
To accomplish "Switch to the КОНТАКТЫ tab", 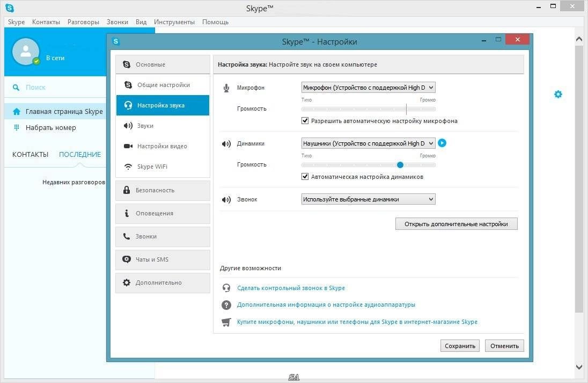I will 31,155.
